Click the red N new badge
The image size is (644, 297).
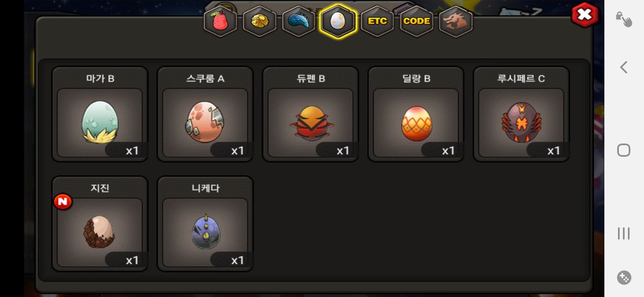(63, 202)
